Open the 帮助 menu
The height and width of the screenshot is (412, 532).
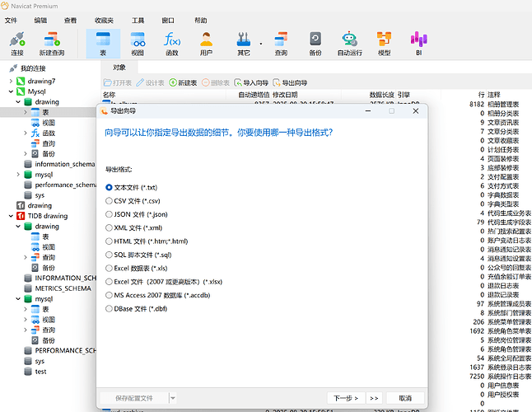pos(200,21)
